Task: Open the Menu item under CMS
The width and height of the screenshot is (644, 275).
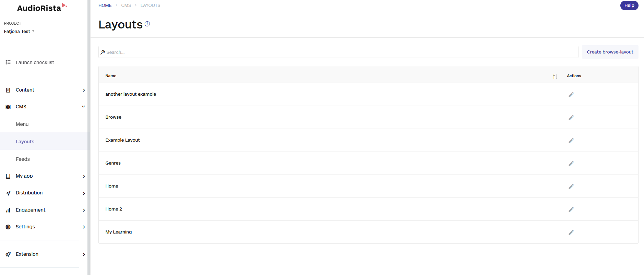Action: (x=22, y=124)
